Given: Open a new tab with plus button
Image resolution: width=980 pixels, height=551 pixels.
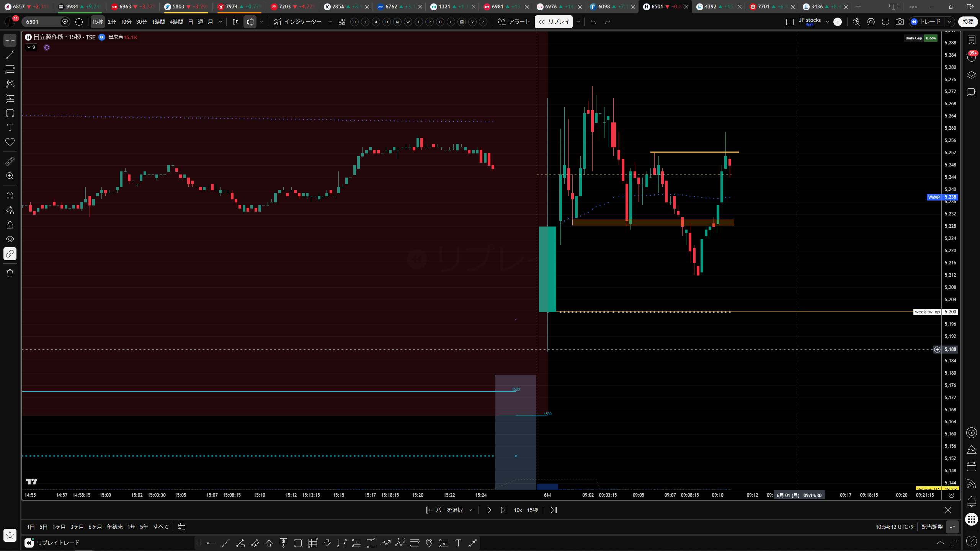Looking at the screenshot, I should point(858,7).
